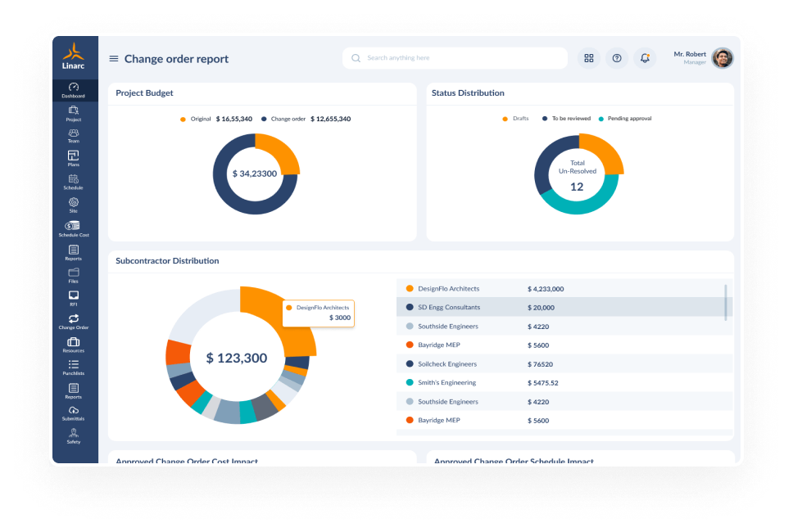Open the Help menu
Screen dimensions: 793x532
(617, 58)
